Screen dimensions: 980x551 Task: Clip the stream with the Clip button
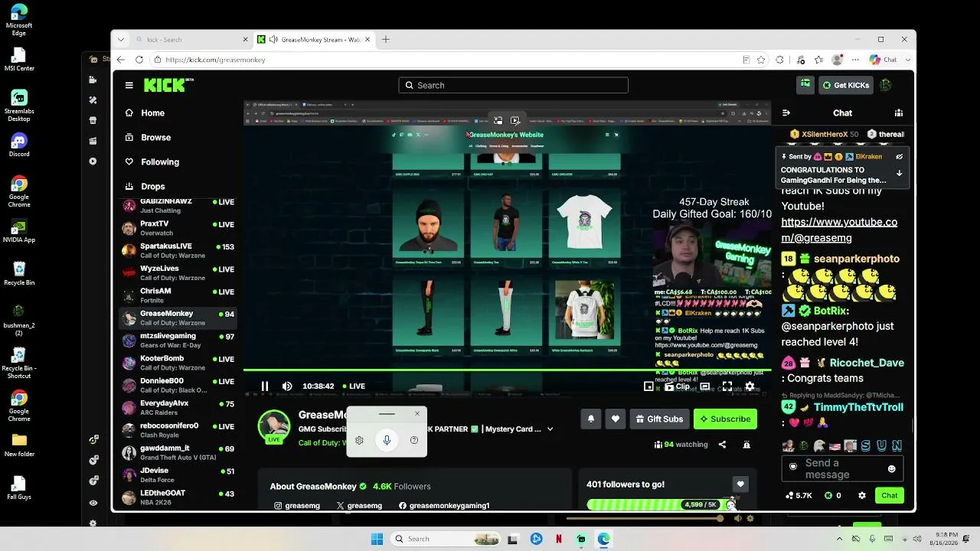coord(677,386)
